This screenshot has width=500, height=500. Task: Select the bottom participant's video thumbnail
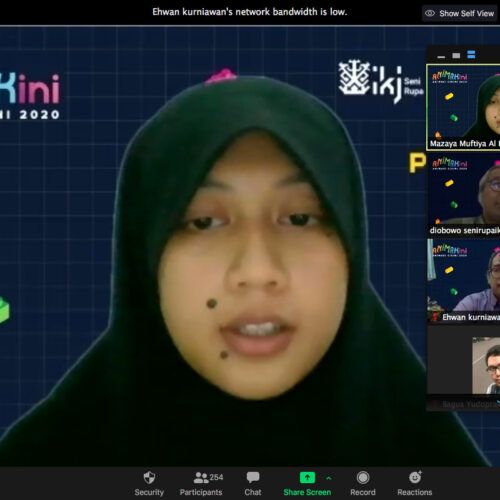463,368
